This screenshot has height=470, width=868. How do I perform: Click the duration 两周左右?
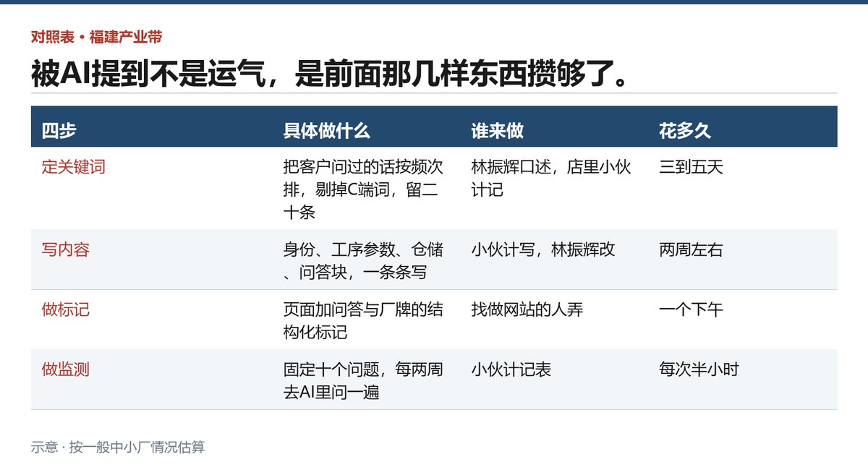pos(691,250)
